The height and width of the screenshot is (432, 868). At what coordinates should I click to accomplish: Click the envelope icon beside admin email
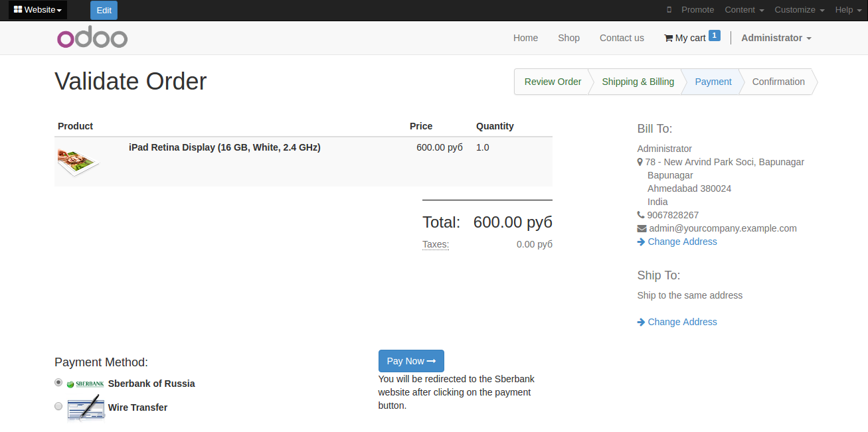point(642,228)
